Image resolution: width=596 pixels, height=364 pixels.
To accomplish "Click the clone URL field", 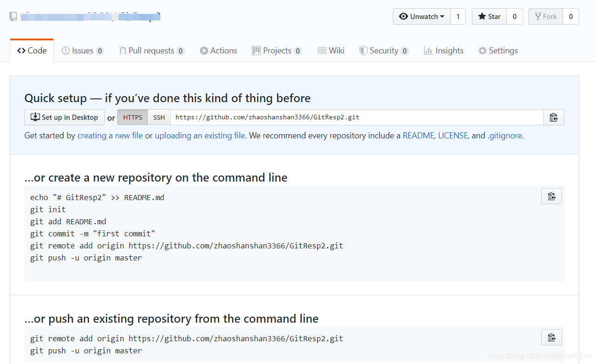I will pyautogui.click(x=357, y=117).
